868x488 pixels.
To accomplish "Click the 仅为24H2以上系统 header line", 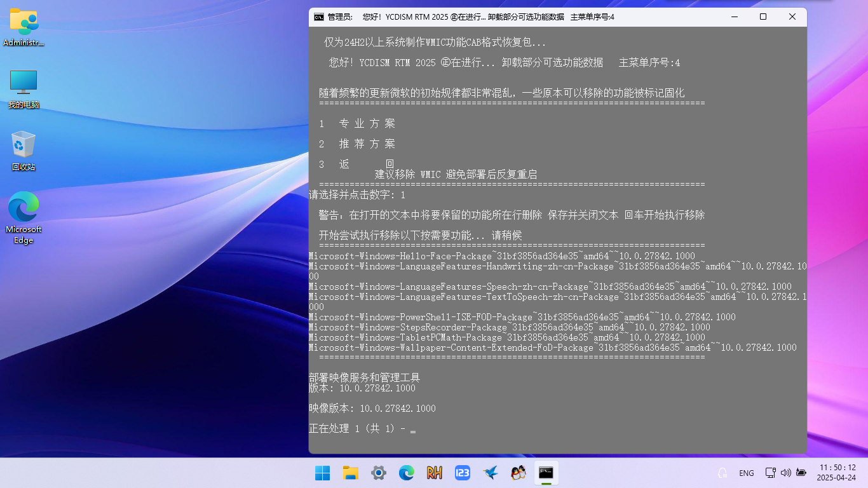I will [x=435, y=43].
